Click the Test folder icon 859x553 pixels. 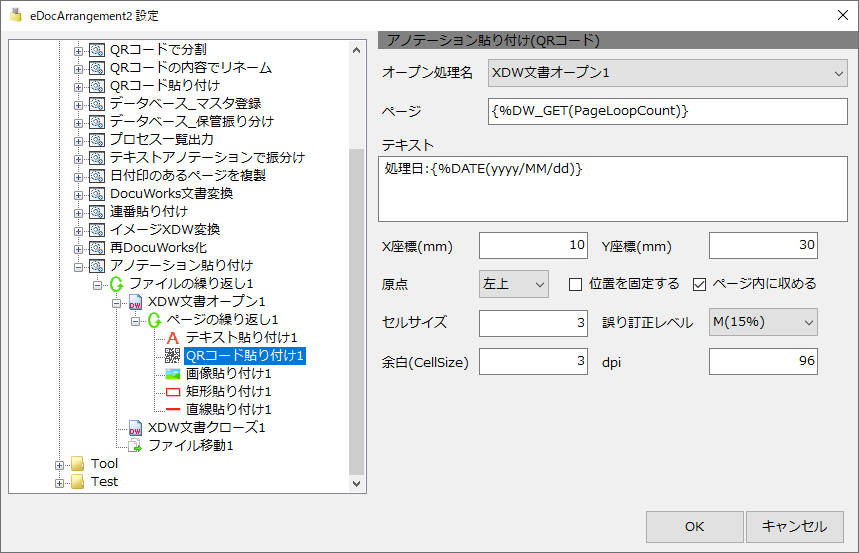(x=78, y=482)
